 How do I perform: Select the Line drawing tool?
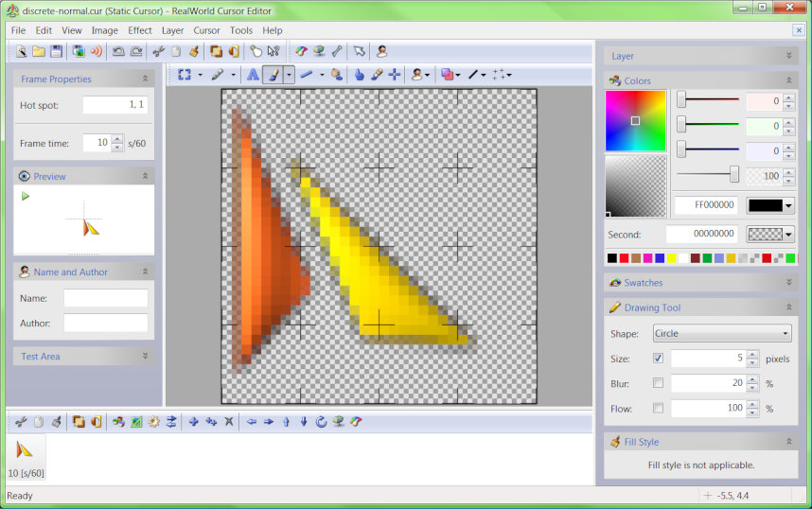tap(307, 74)
